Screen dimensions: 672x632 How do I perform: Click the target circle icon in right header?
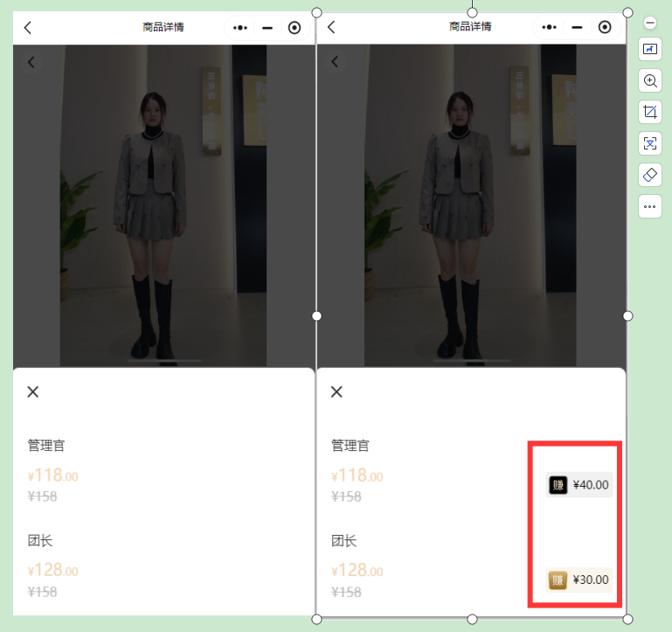click(x=605, y=28)
